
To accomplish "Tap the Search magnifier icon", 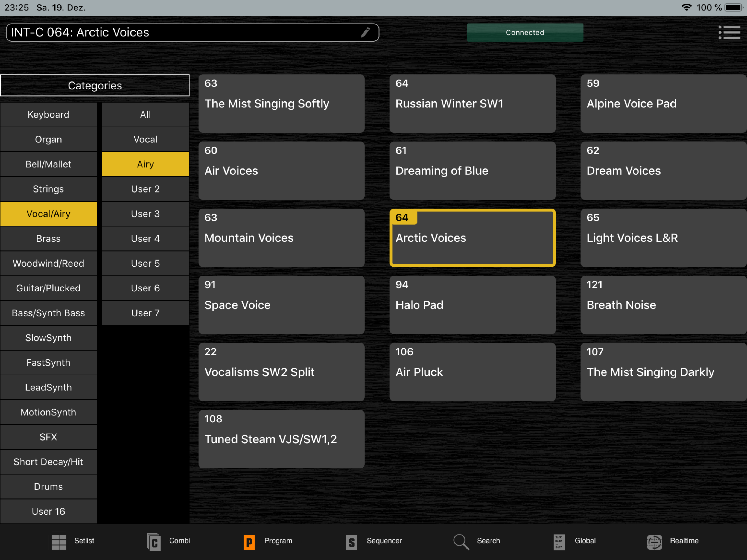I will click(x=461, y=542).
